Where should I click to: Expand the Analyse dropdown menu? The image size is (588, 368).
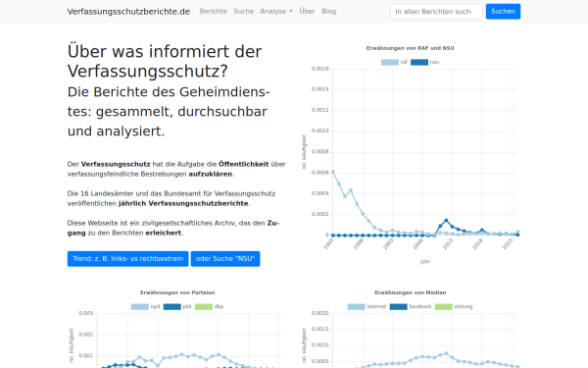point(276,11)
